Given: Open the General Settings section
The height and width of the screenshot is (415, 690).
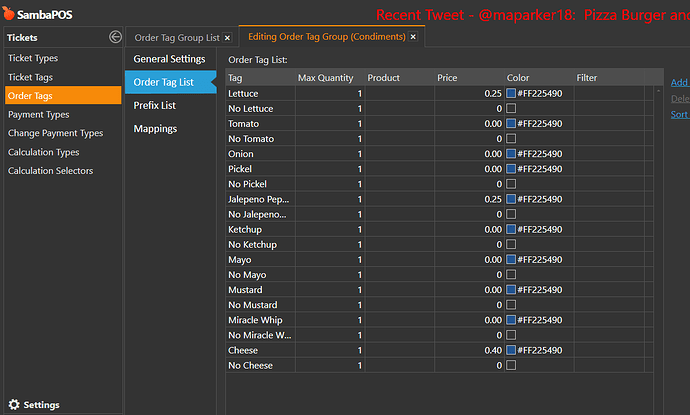Looking at the screenshot, I should (169, 59).
